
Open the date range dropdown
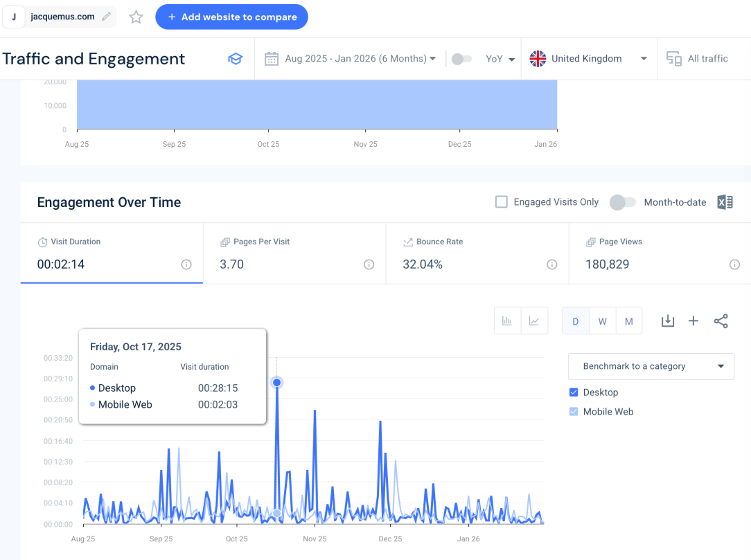(351, 59)
